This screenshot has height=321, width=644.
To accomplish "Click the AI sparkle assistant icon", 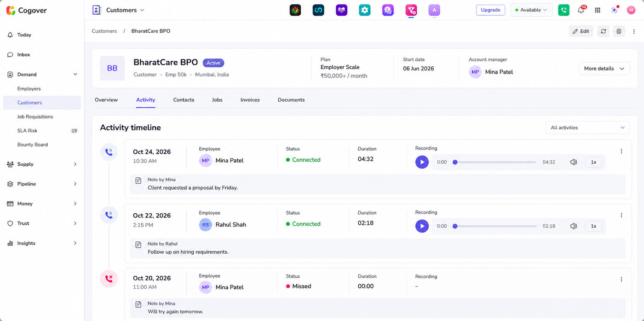I will [614, 10].
